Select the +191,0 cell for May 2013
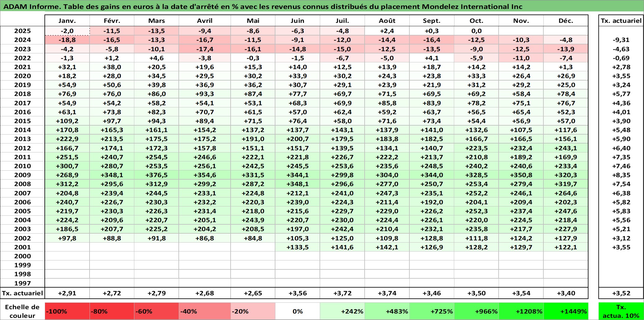Screen dimensions: 644x320 click(253, 139)
